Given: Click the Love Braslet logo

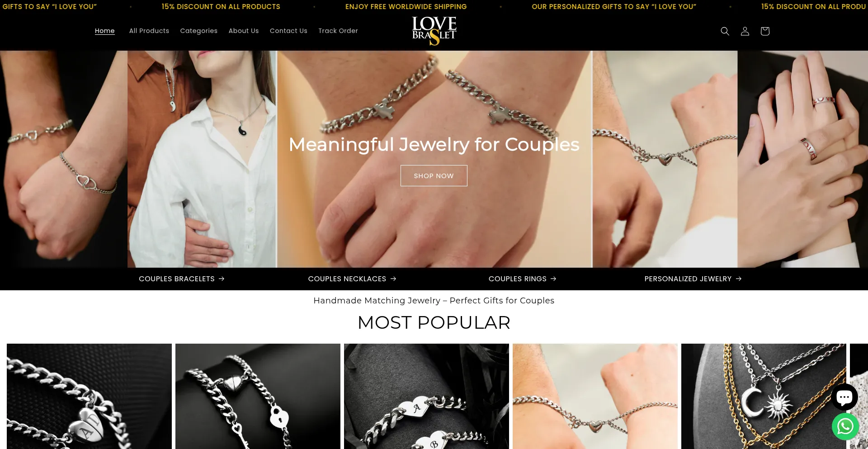Looking at the screenshot, I should pos(434,31).
